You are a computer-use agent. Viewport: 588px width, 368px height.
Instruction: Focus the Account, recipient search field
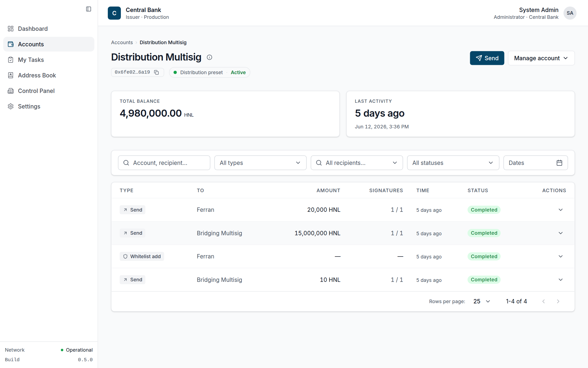(x=164, y=163)
